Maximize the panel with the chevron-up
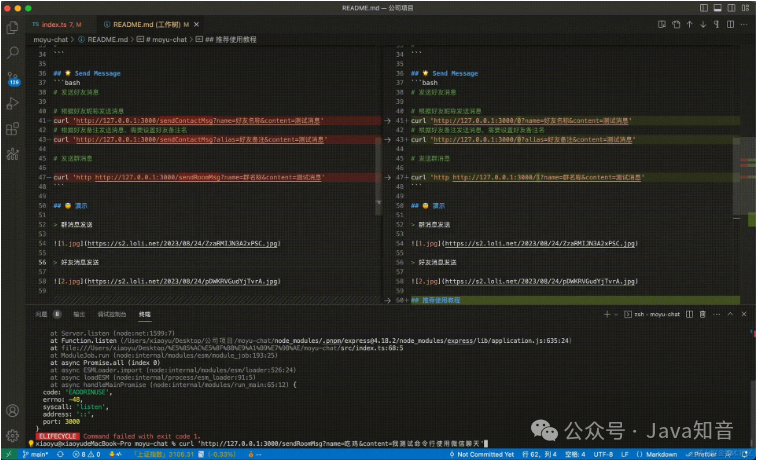758x461 pixels. pyautogui.click(x=730, y=315)
